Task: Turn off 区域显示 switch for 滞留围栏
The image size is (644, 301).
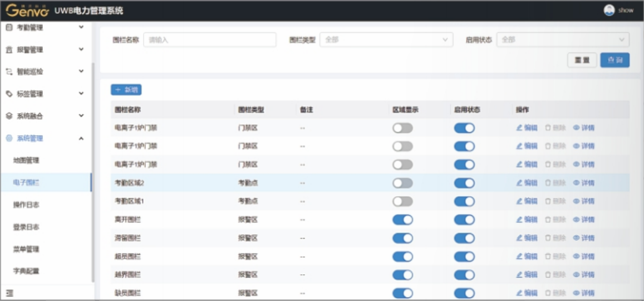Action: tap(402, 237)
